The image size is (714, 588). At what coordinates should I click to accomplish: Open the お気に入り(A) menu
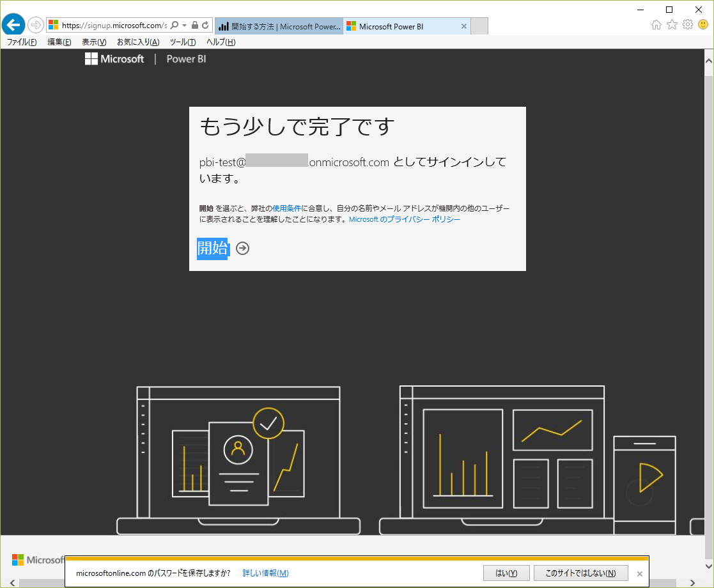138,42
